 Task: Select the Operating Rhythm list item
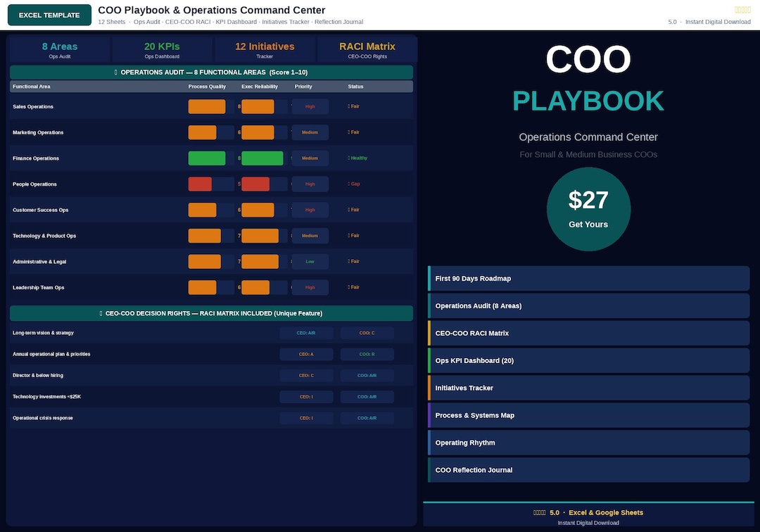point(588,443)
